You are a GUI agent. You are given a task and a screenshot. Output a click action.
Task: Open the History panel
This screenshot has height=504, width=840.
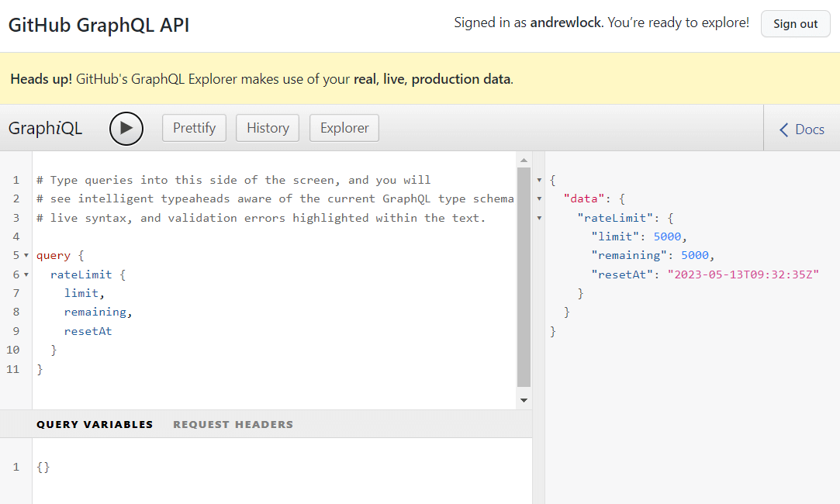point(268,128)
